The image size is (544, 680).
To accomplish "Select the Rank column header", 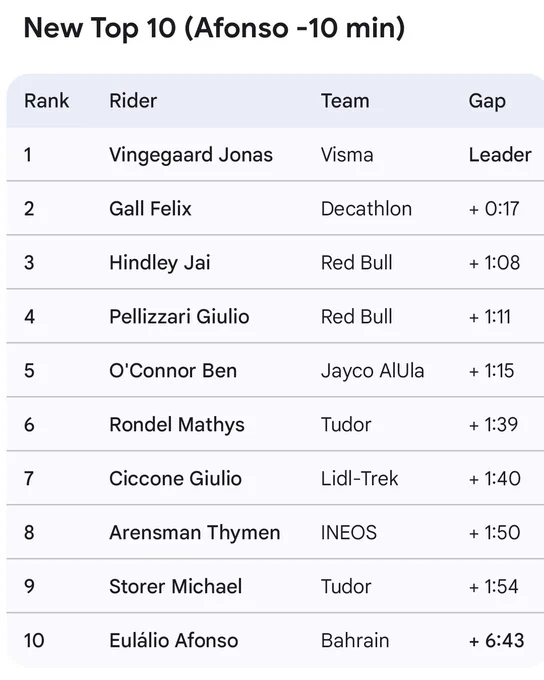I will pos(46,101).
